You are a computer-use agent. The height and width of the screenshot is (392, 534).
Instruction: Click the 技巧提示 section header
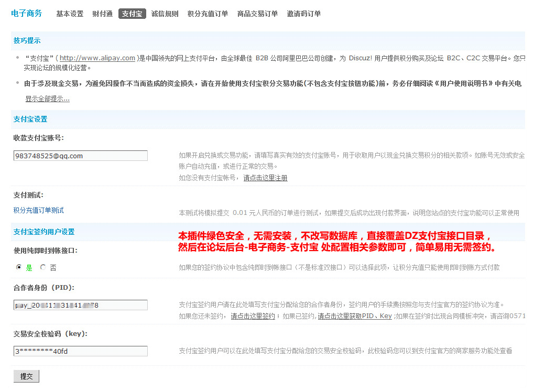27,40
